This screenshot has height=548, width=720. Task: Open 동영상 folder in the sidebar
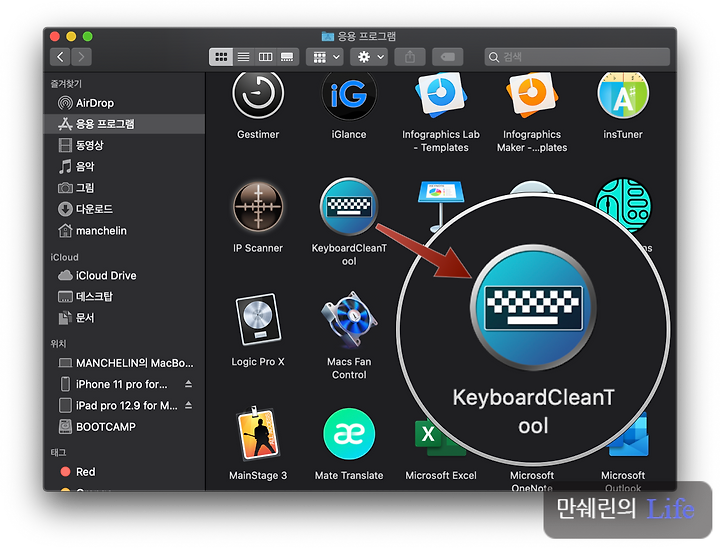tap(124, 145)
